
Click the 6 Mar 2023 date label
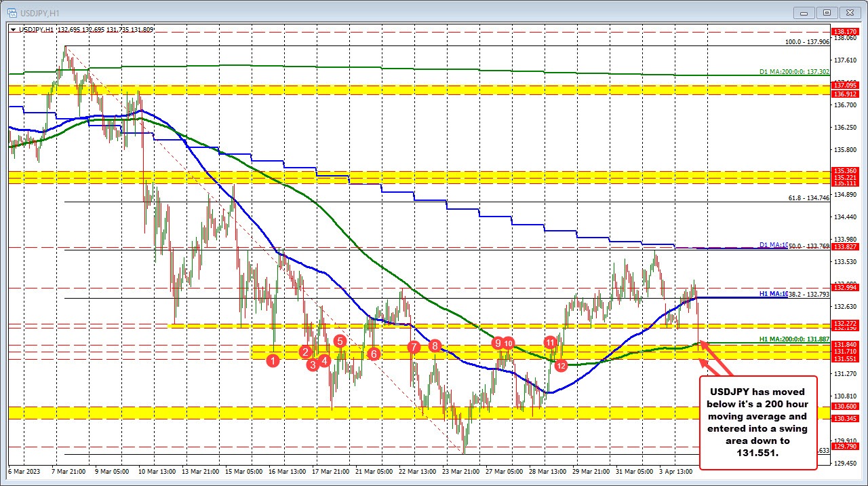pos(24,471)
